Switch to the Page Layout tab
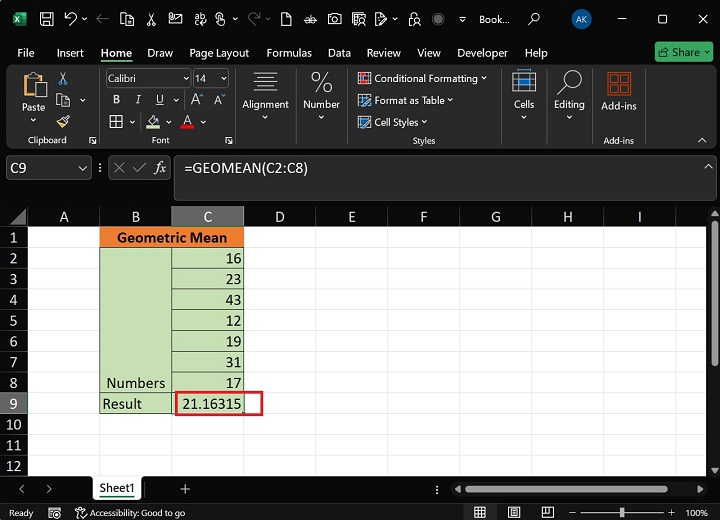Screen dimensions: 720x520 pyautogui.click(x=219, y=53)
